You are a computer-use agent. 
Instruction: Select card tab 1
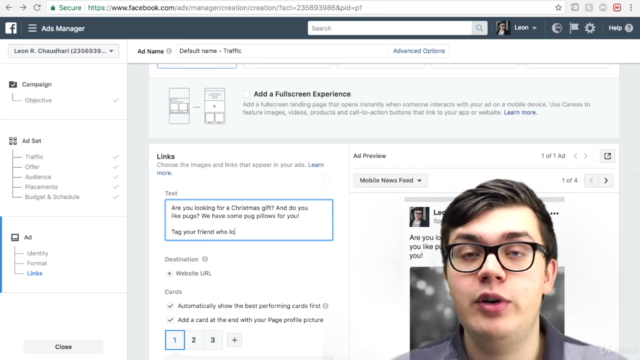pos(175,340)
